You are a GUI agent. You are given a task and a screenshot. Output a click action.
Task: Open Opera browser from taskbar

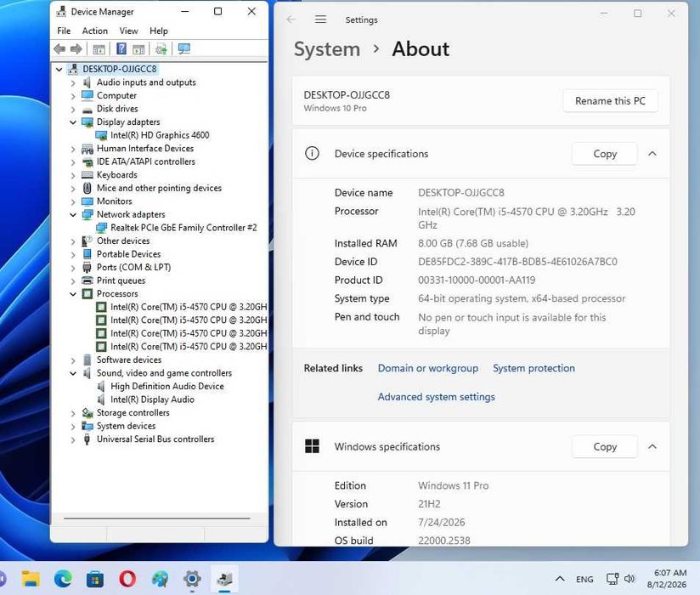(127, 579)
